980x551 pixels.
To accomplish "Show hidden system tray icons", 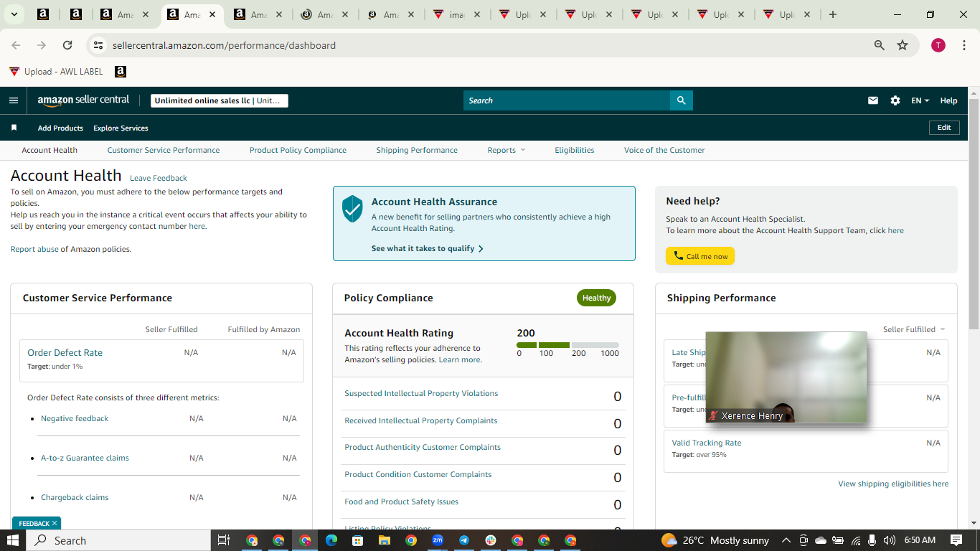I will (786, 540).
